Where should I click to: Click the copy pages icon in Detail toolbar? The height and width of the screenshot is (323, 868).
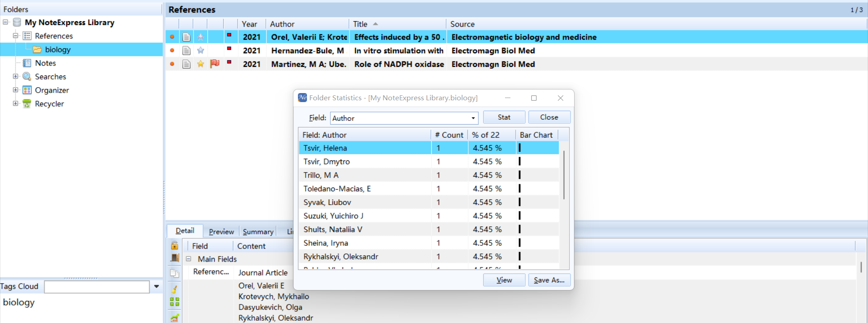pos(175,273)
